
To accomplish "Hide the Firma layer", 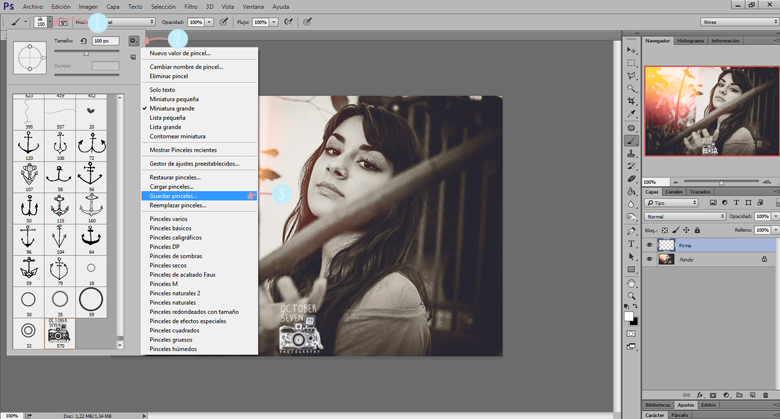I will click(x=649, y=245).
